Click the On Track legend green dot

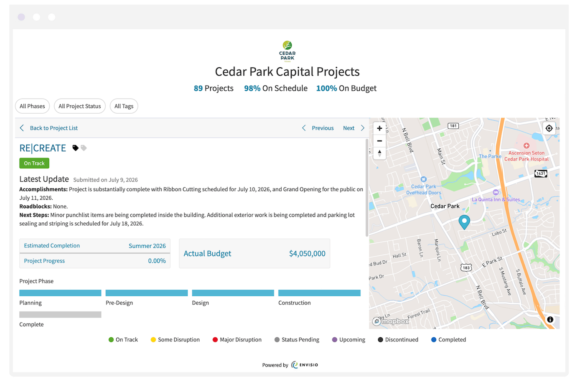[x=111, y=340]
